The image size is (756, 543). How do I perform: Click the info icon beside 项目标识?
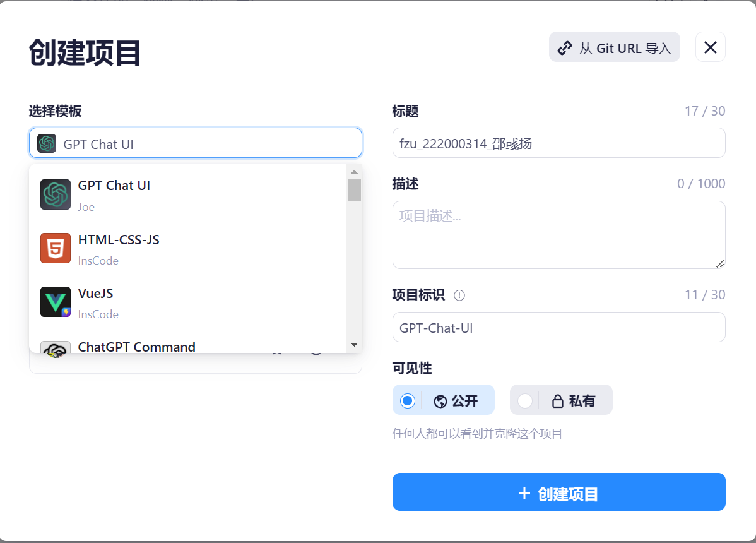click(459, 295)
